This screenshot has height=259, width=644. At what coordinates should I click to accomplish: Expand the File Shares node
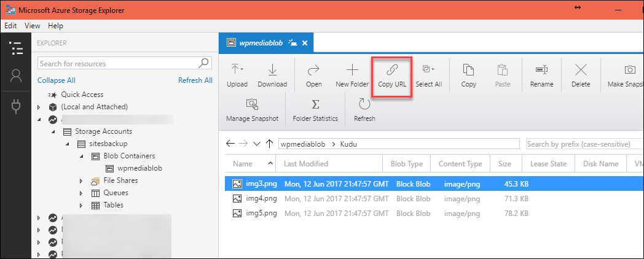pos(81,180)
